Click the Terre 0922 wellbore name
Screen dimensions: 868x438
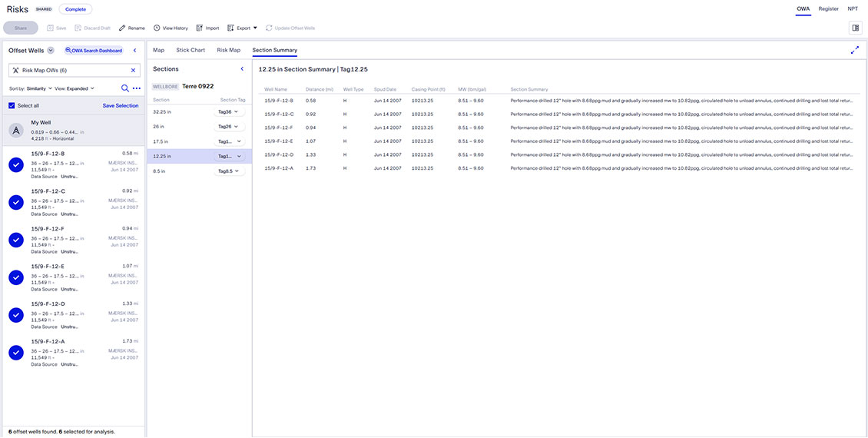click(197, 86)
